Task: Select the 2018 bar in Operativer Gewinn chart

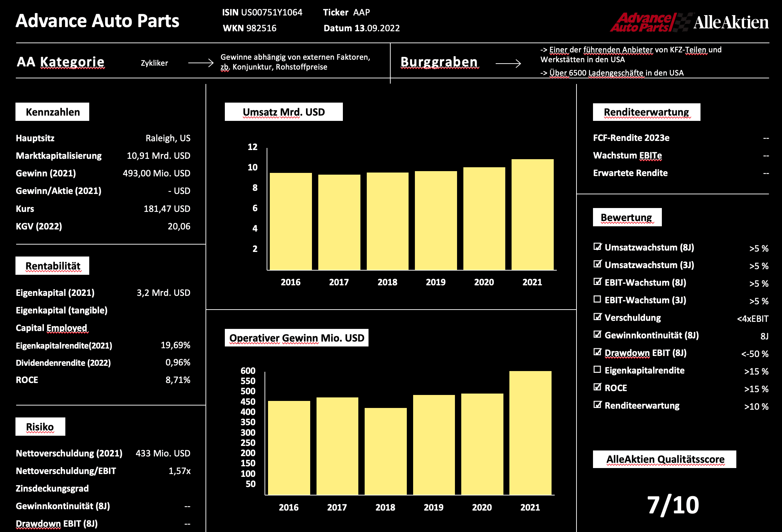Action: pyautogui.click(x=385, y=451)
